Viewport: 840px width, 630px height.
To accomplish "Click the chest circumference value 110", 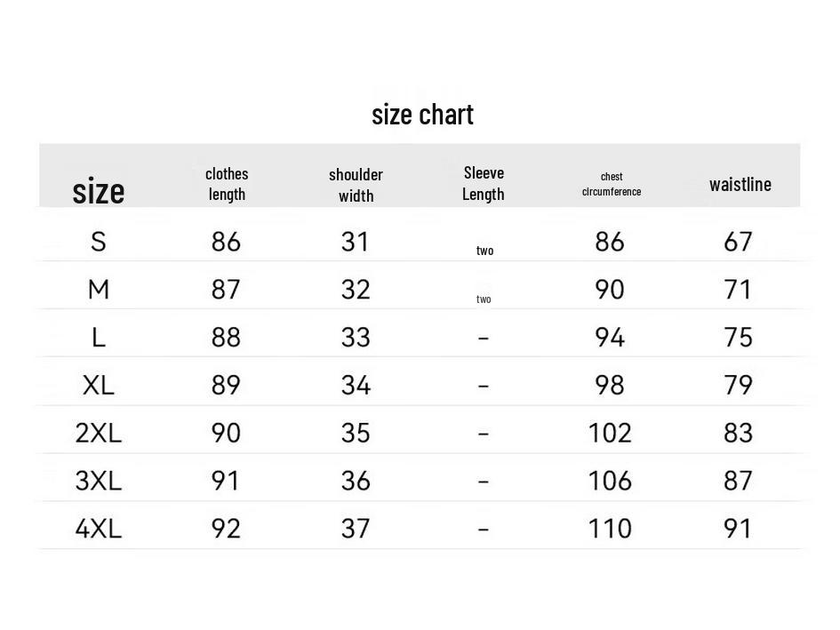I will [610, 530].
